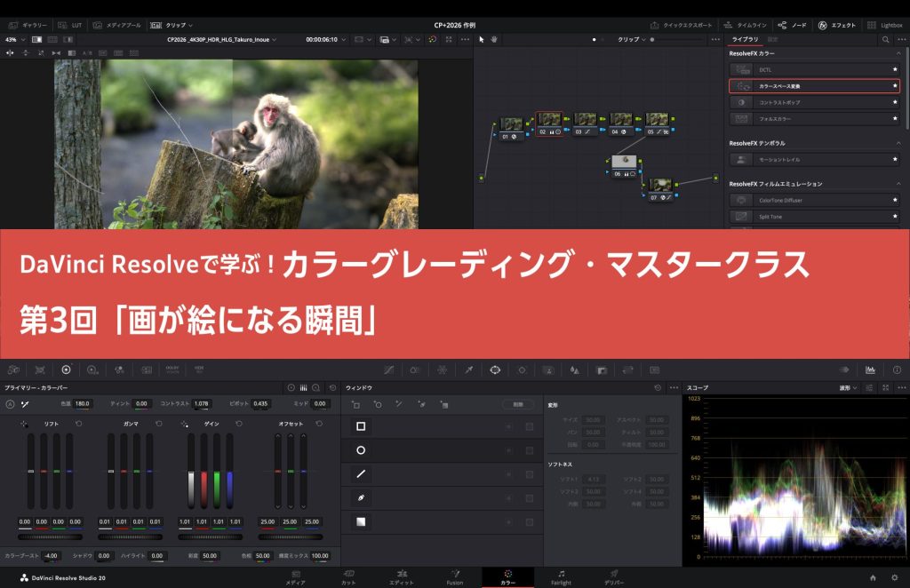This screenshot has height=588, width=910.
Task: Select the square window shape
Action: pos(361,426)
